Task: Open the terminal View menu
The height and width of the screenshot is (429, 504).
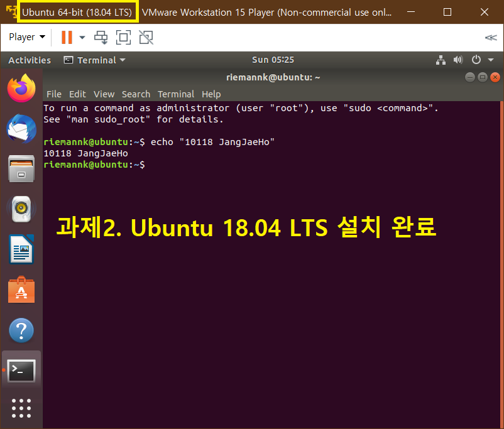Action: pos(104,94)
